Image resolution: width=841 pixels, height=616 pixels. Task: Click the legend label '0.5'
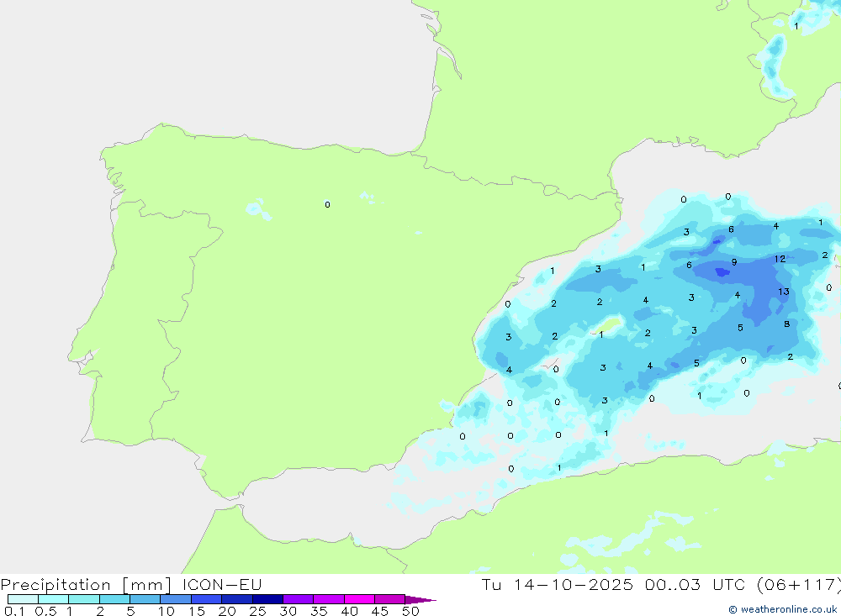coord(45,611)
